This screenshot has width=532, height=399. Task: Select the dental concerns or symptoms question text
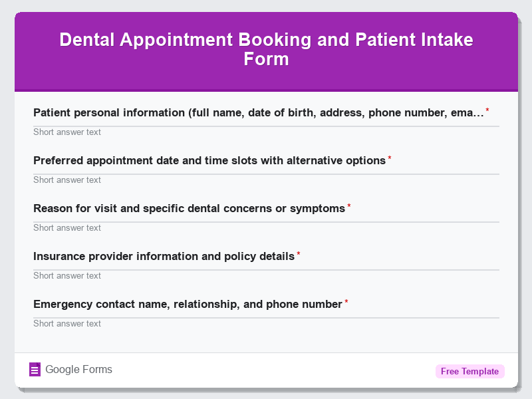pyautogui.click(x=188, y=208)
